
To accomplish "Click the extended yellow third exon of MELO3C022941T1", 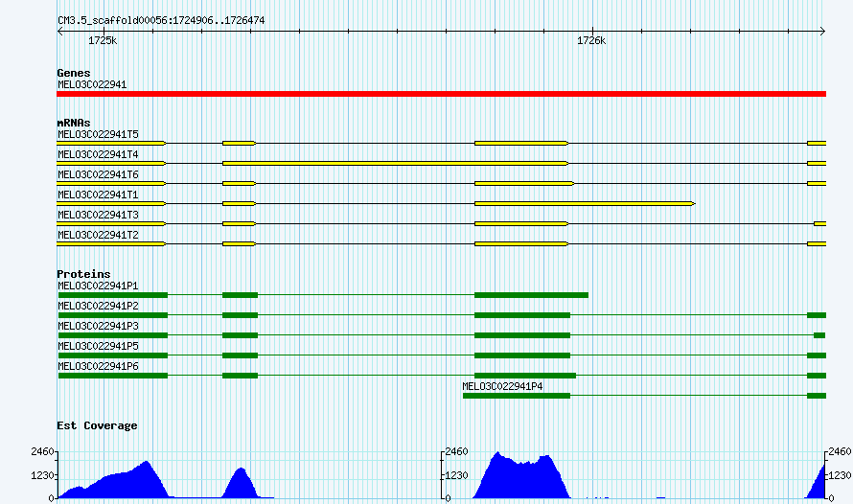I will (585, 203).
